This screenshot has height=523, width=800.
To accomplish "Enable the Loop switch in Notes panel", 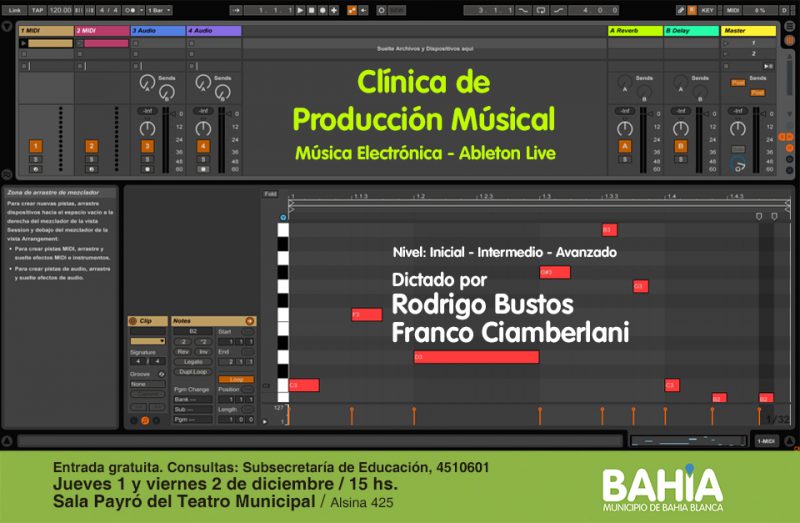I will click(x=236, y=379).
